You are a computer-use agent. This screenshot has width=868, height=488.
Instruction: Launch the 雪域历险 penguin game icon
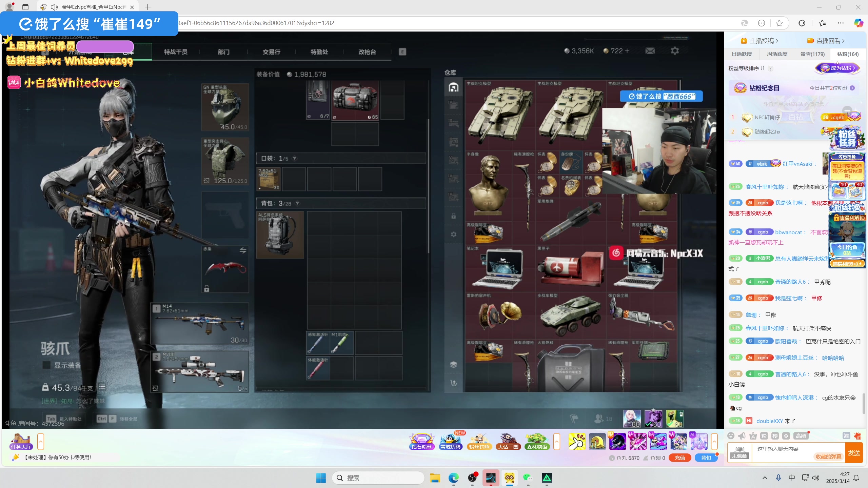[x=451, y=441]
